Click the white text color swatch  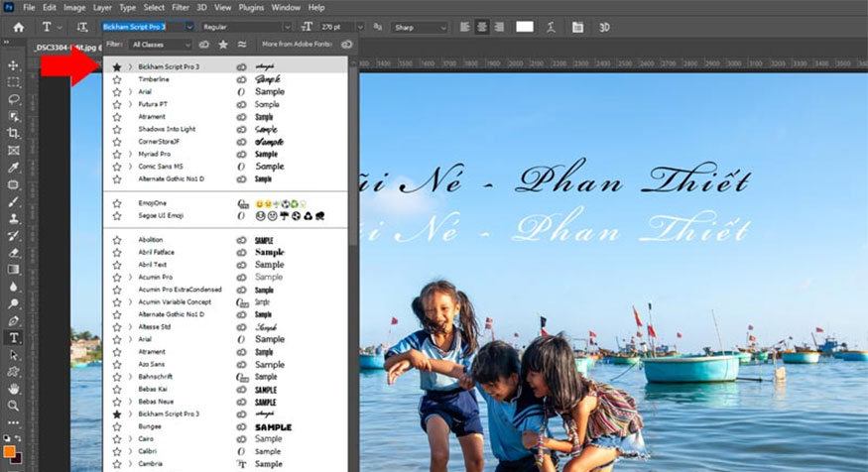(524, 27)
